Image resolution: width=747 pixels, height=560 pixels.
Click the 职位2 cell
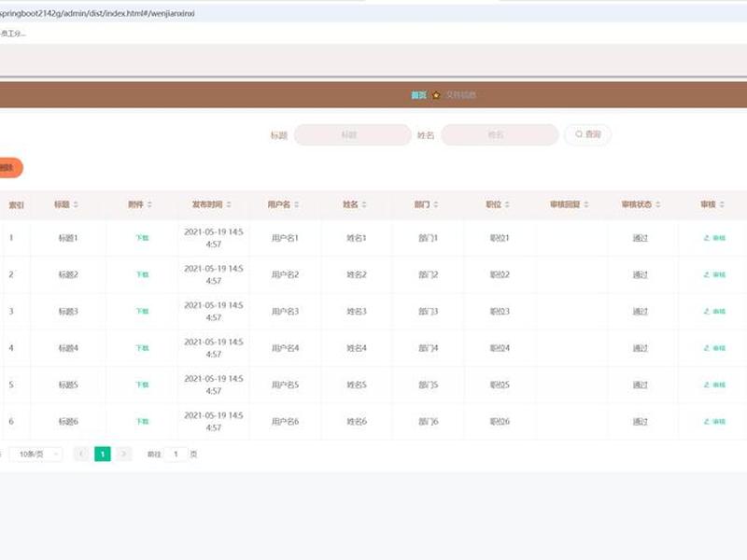500,274
